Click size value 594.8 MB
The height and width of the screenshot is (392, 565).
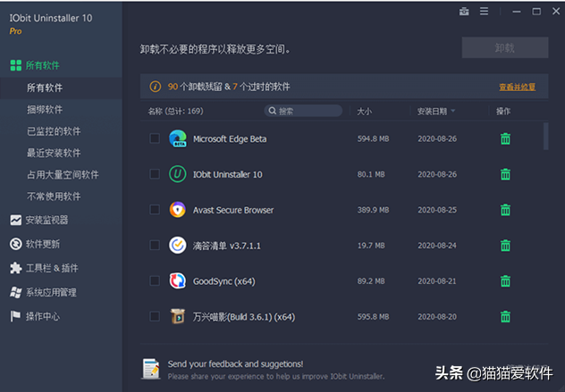pyautogui.click(x=373, y=138)
